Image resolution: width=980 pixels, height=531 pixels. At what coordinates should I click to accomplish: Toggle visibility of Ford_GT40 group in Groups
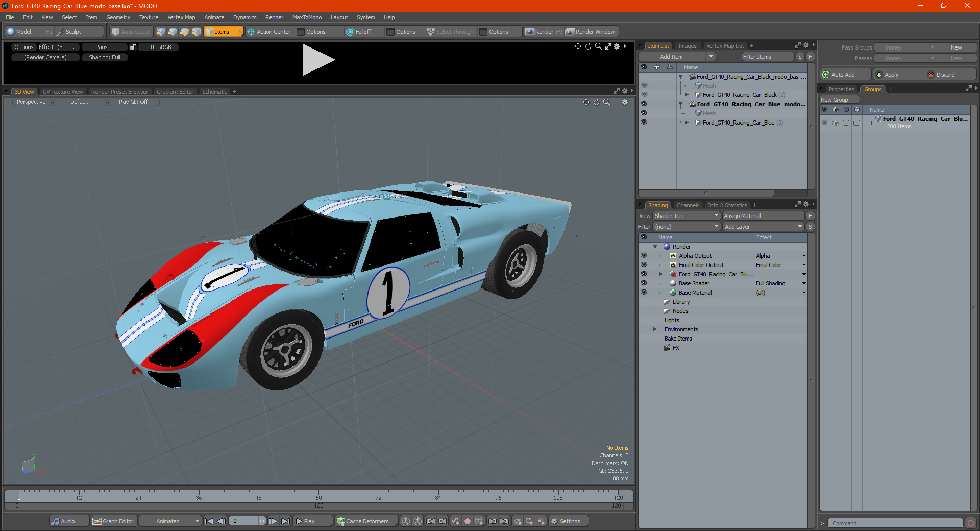(x=824, y=123)
